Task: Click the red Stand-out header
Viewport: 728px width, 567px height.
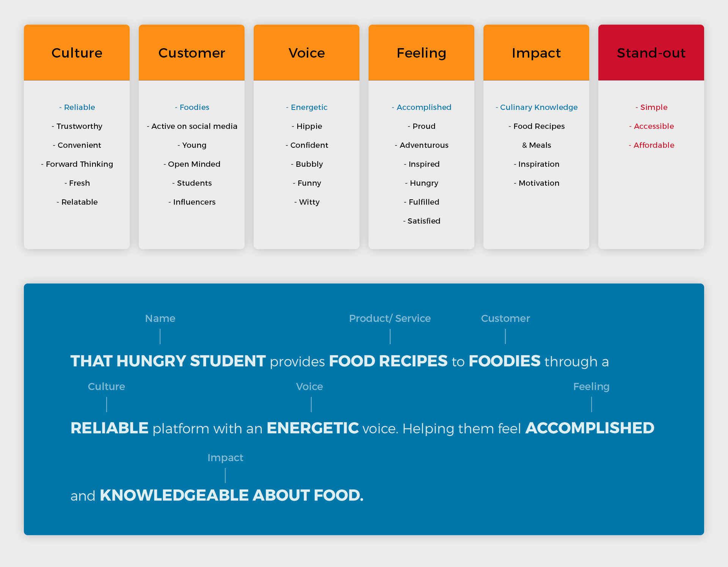Action: 651,53
